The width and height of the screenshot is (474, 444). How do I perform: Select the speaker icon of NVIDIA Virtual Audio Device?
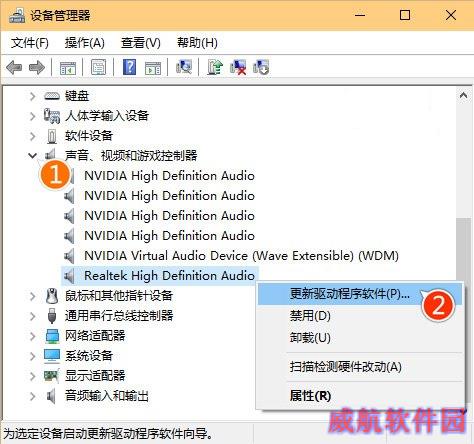[x=69, y=256]
